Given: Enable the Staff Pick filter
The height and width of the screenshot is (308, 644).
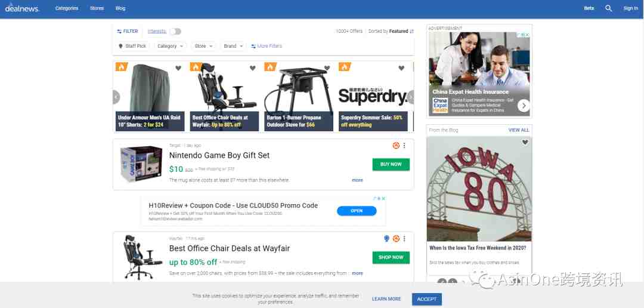Looking at the screenshot, I should click(x=132, y=46).
